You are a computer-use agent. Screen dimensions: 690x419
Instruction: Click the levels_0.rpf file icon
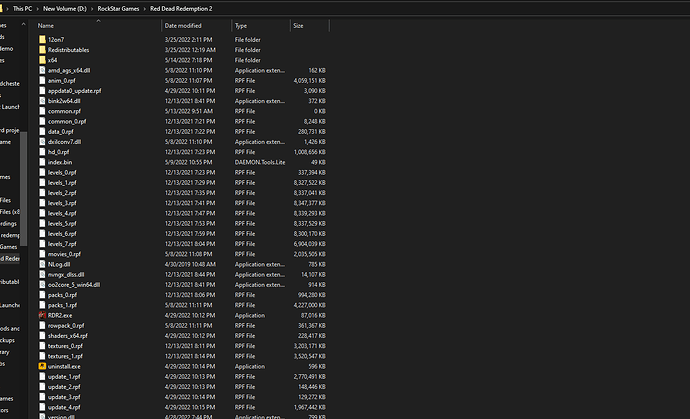pos(42,172)
